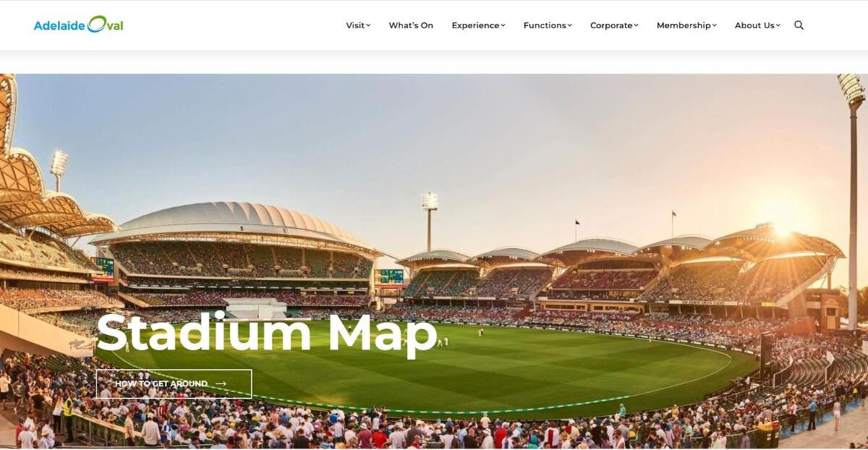Open the Membership navigation label
Screen dimensions: 868x450
(x=683, y=25)
